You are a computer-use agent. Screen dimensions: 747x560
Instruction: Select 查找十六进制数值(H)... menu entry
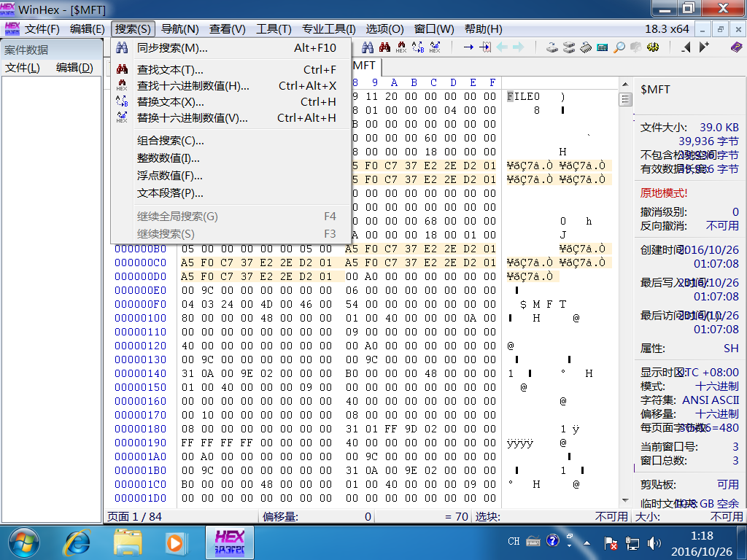pos(231,86)
